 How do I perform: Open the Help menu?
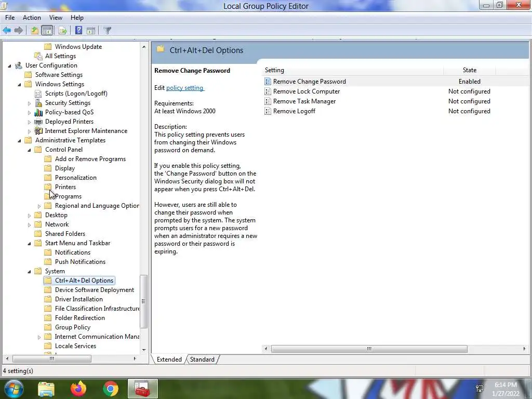(77, 18)
